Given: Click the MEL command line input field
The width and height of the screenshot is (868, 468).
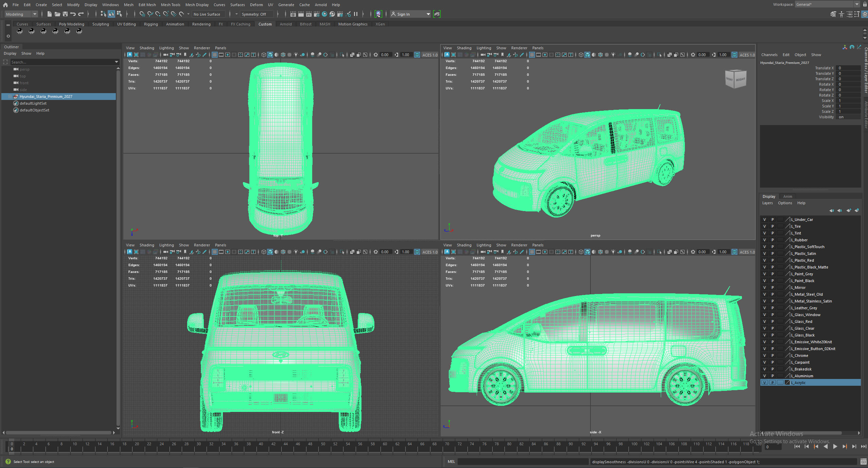Looking at the screenshot, I should (x=523, y=462).
